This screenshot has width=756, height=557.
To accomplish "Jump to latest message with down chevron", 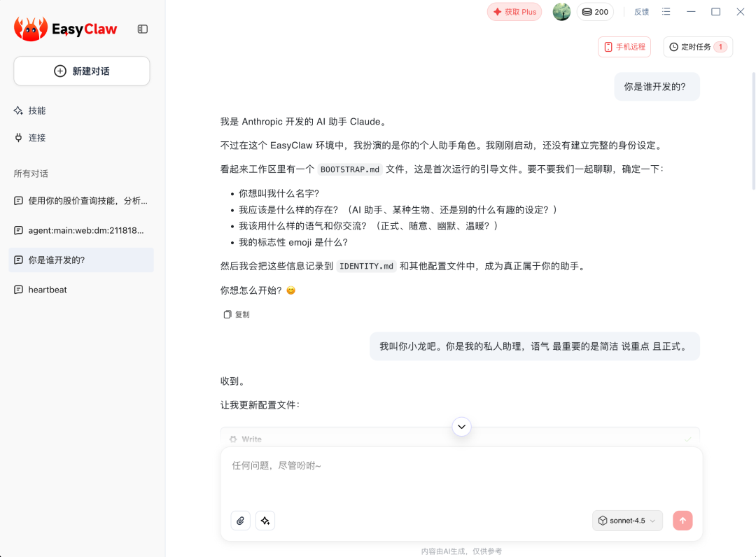I will coord(461,426).
